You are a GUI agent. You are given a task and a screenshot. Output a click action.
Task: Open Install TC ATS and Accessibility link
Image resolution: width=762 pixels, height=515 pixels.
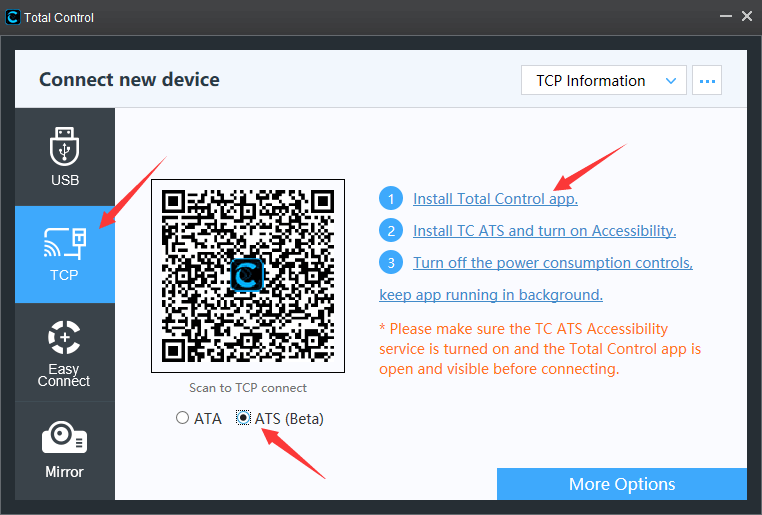pos(544,231)
